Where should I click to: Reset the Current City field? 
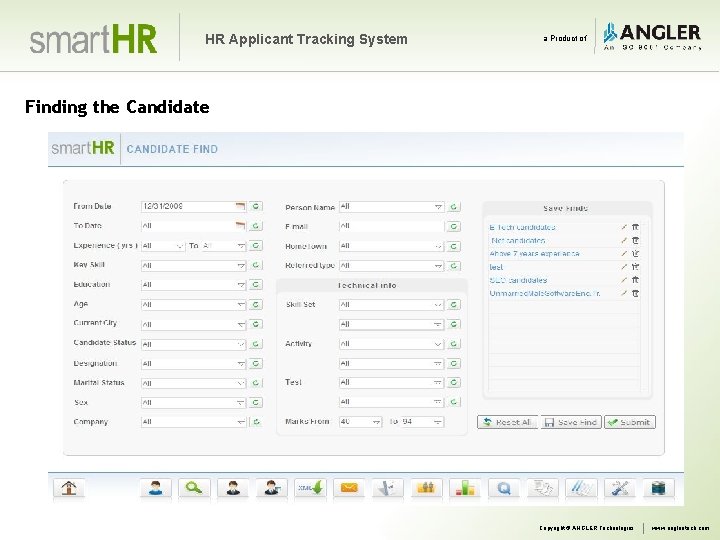pos(256,324)
